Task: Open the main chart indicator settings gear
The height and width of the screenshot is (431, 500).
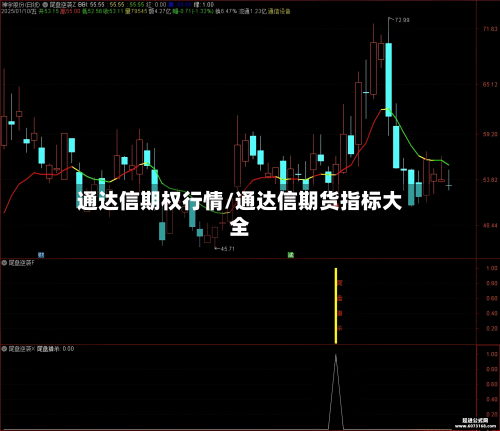Action: 45,5
